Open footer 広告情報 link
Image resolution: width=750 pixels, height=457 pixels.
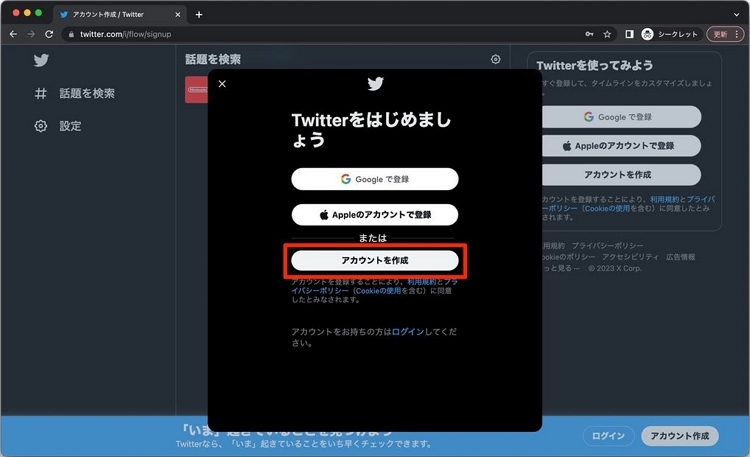(681, 257)
